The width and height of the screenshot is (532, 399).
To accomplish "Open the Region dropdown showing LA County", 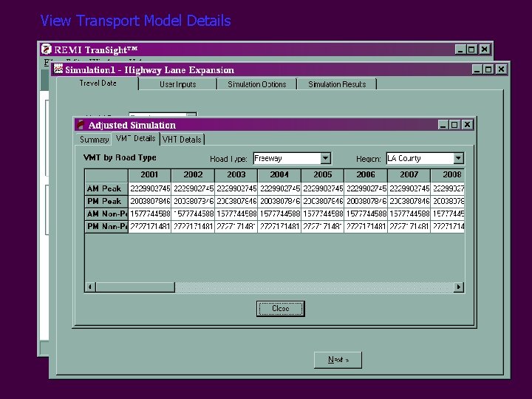I will pyautogui.click(x=458, y=158).
